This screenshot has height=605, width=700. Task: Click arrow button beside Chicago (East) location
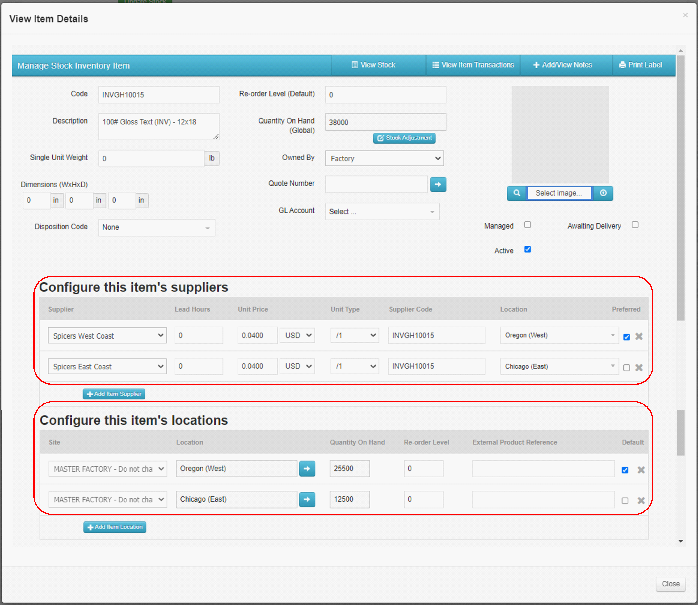click(307, 500)
